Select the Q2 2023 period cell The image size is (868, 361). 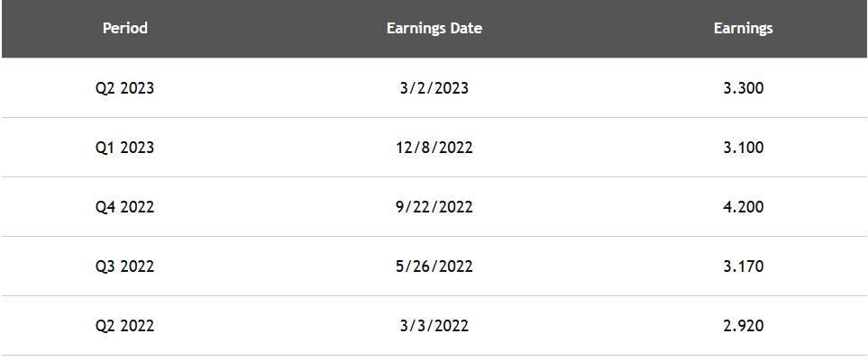125,88
